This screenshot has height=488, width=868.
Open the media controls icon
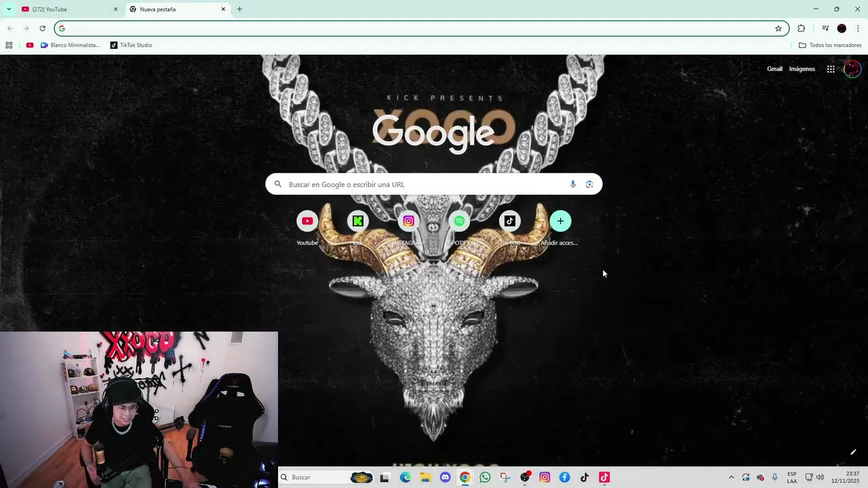coord(825,28)
